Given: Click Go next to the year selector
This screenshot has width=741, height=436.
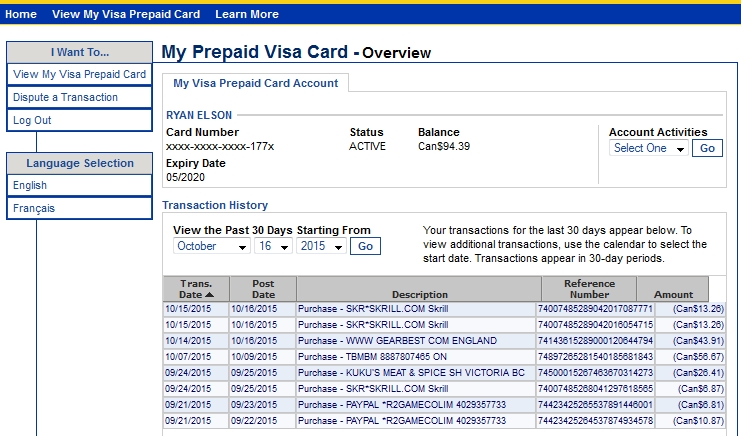Looking at the screenshot, I should [x=365, y=246].
